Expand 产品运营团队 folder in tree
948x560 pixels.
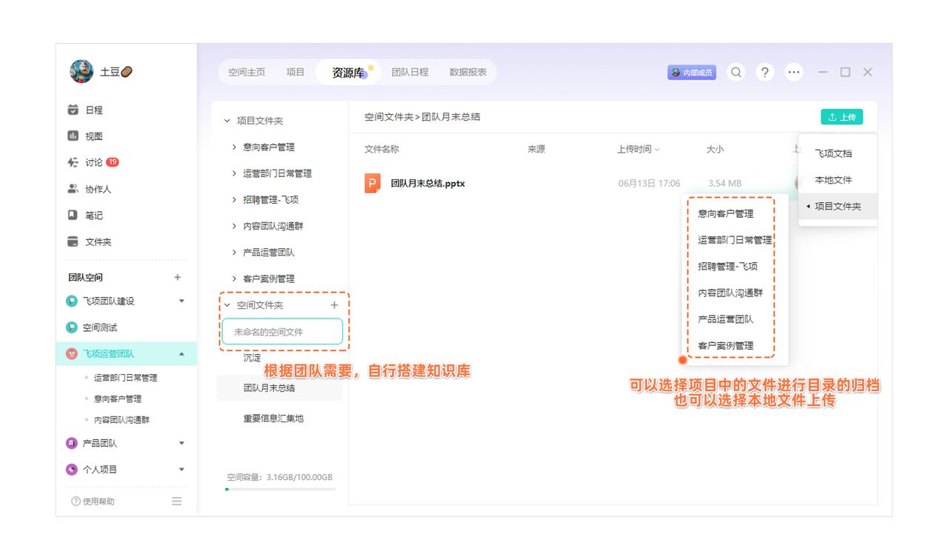234,253
